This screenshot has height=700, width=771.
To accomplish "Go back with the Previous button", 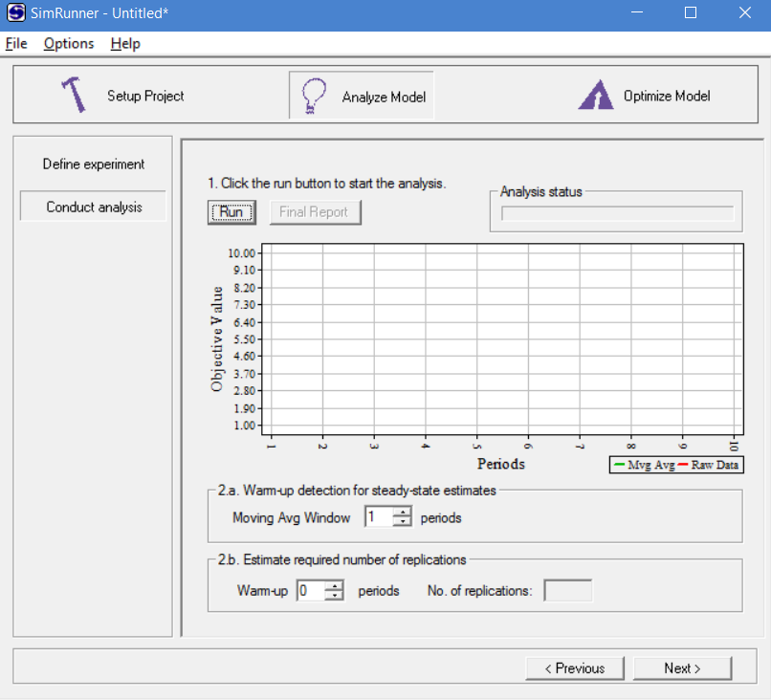I will pos(575,668).
